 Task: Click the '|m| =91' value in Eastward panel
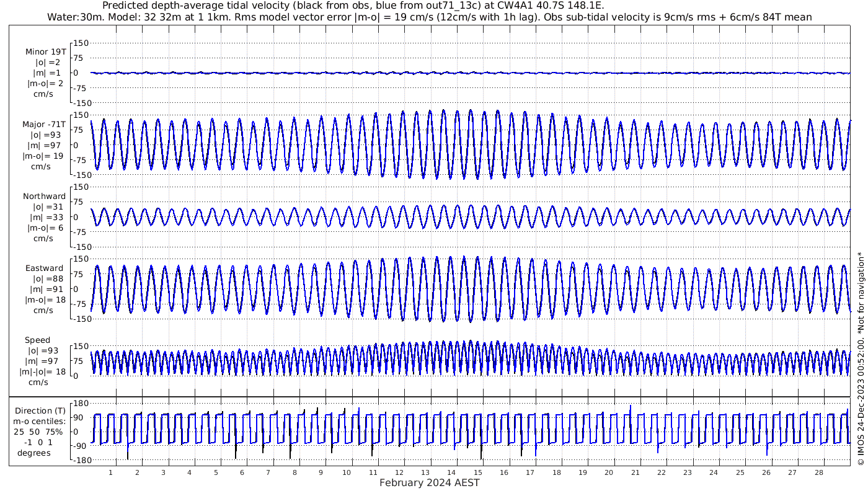tap(43, 290)
